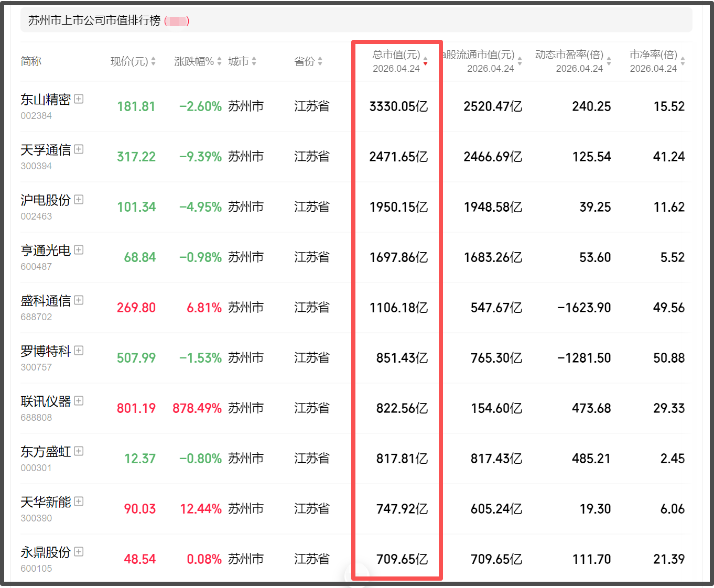This screenshot has height=588, width=714.
Task: Click the plus icon next to 天孚通信
Action: pyautogui.click(x=79, y=149)
